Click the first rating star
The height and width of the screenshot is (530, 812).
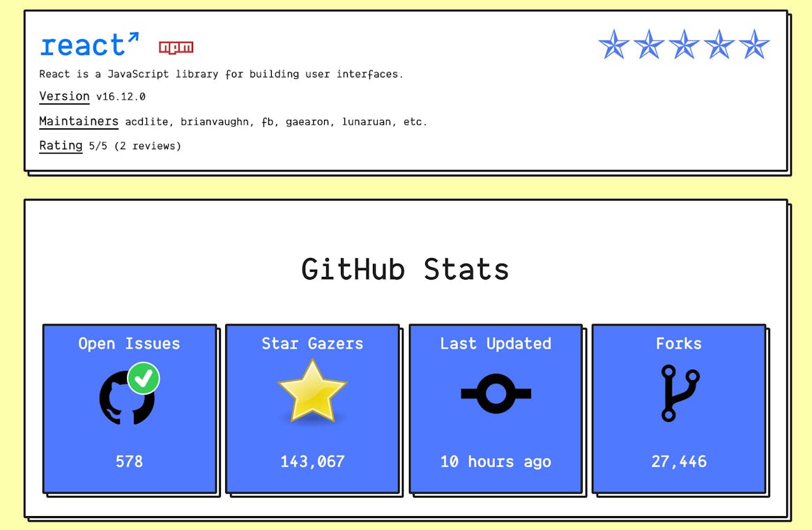tap(613, 44)
